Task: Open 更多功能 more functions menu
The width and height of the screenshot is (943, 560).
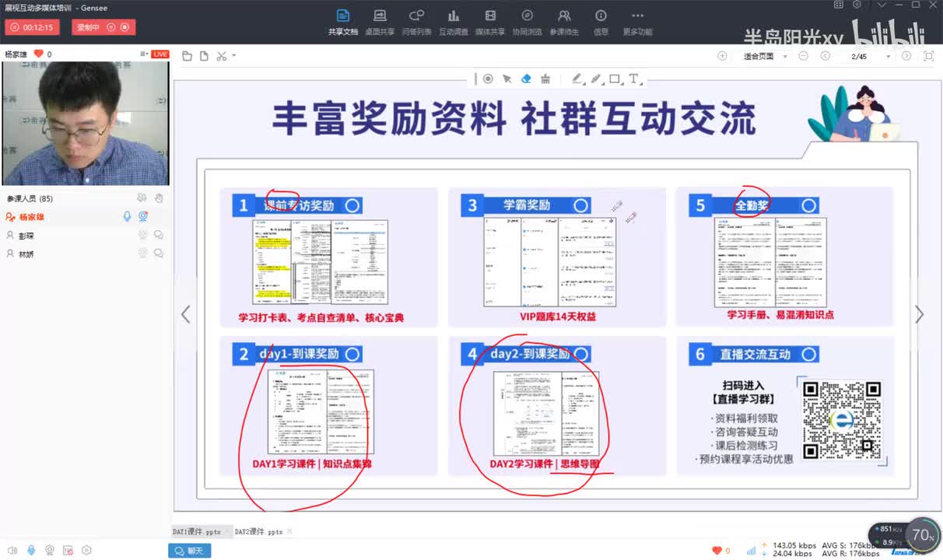Action: pyautogui.click(x=637, y=23)
